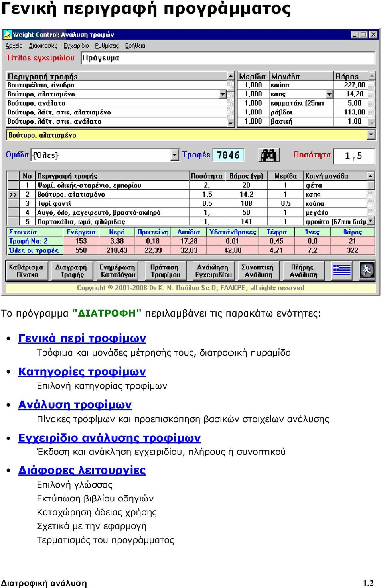Select meal row Πορτοκάλια, ωμό, φλώριδας
This screenshot has width=383, height=588.
tap(187, 222)
